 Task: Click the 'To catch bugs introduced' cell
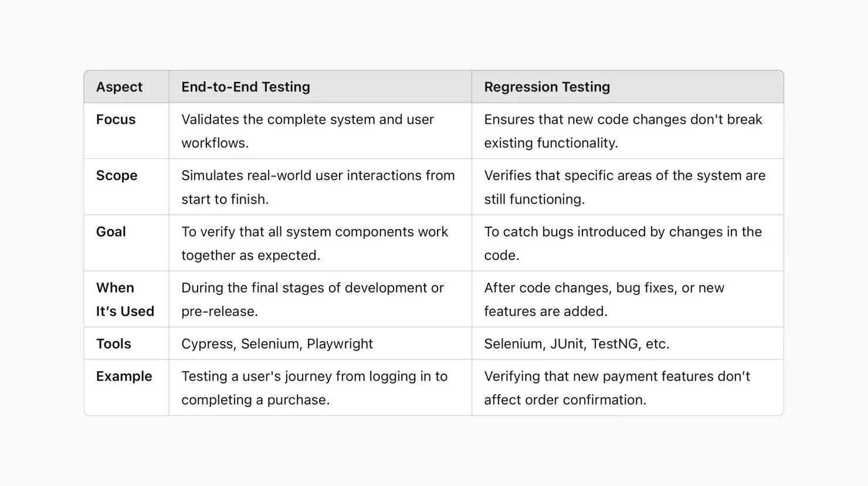tap(622, 243)
